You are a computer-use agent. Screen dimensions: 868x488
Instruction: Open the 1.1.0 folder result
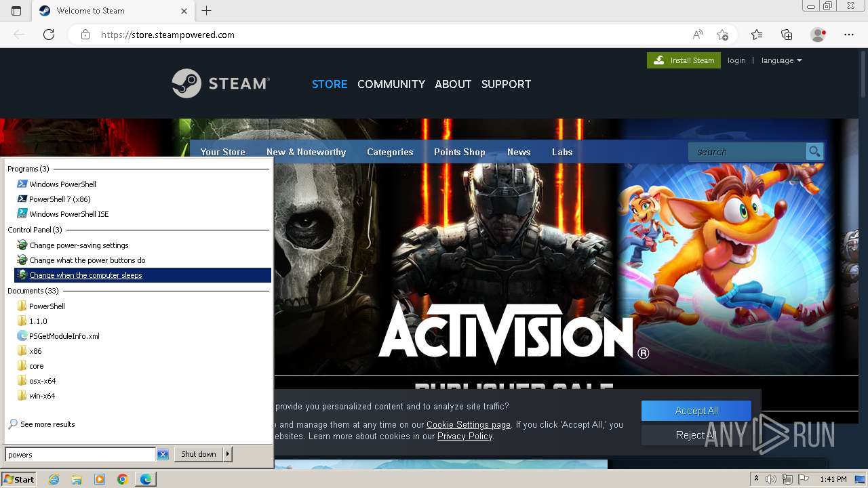point(38,321)
